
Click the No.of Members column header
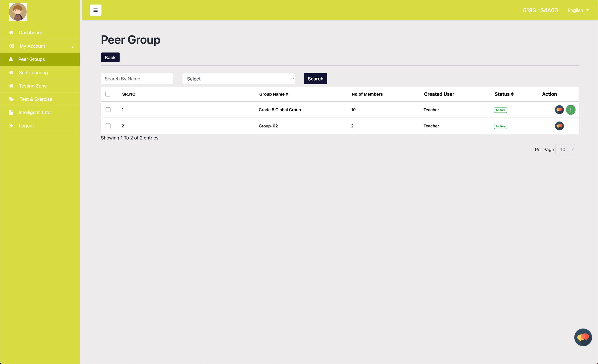367,94
